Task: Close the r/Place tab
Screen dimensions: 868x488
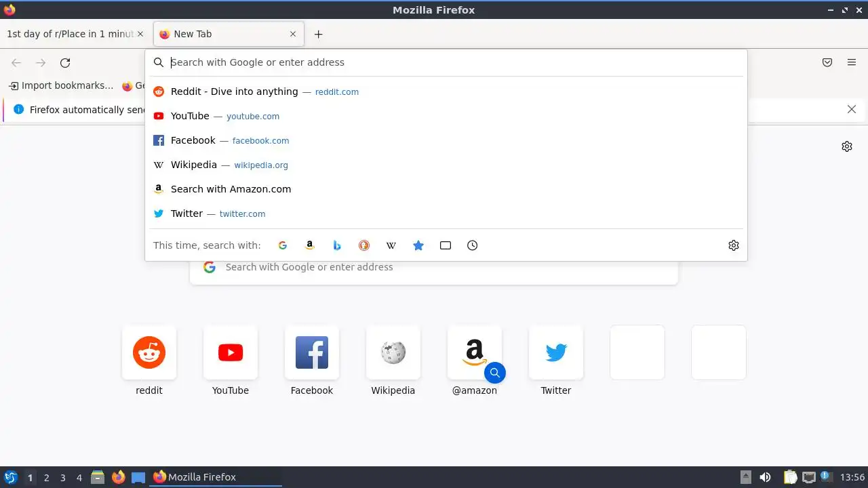Action: click(x=140, y=34)
